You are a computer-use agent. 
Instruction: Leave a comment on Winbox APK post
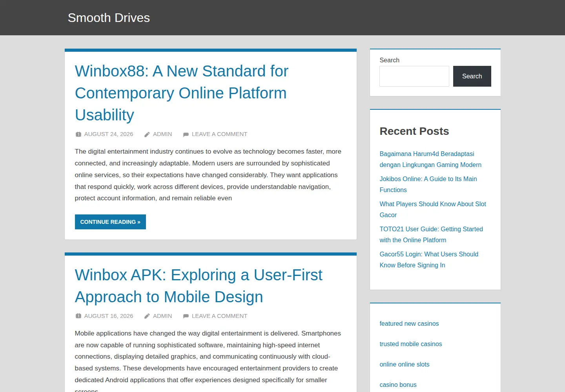pyautogui.click(x=219, y=316)
